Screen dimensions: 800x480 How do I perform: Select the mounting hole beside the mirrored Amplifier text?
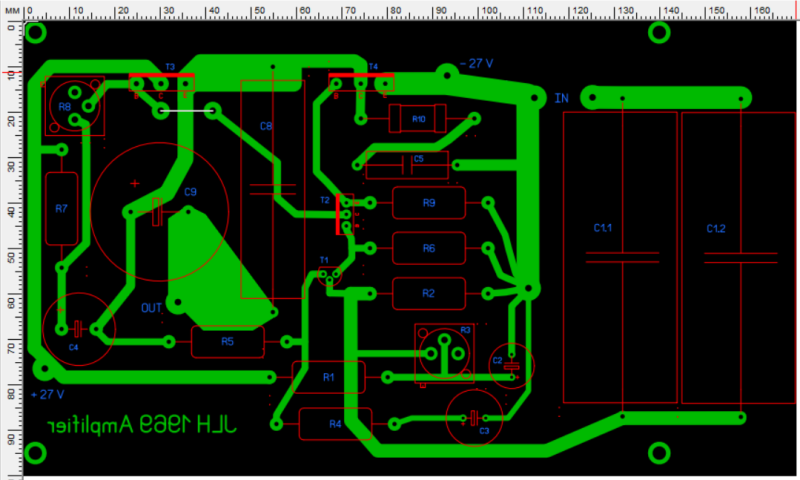click(35, 453)
